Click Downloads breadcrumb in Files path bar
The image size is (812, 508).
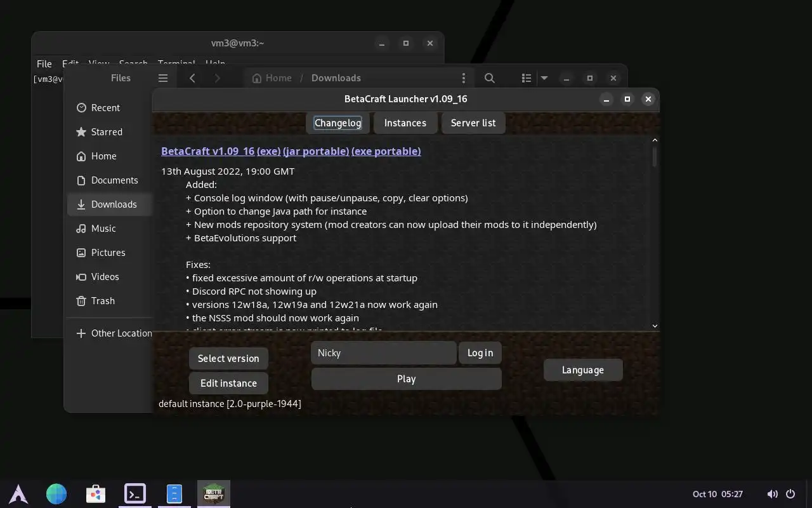[x=336, y=78]
